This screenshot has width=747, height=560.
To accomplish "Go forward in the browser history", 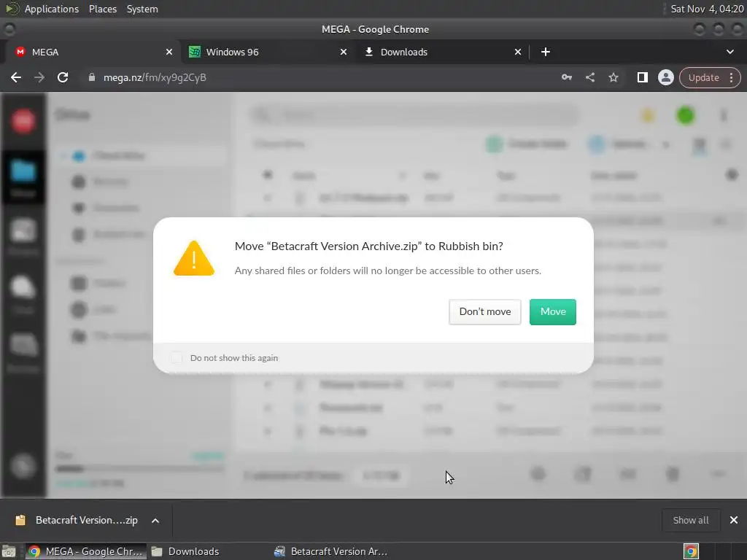I will pyautogui.click(x=39, y=77).
